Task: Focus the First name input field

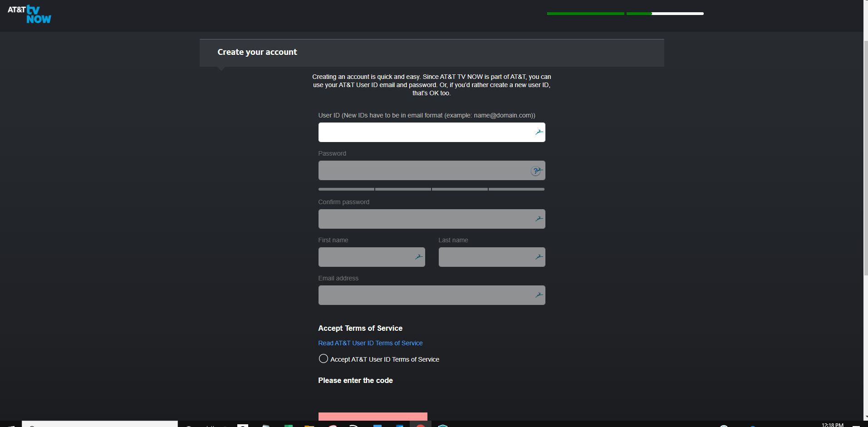Action: [x=372, y=257]
